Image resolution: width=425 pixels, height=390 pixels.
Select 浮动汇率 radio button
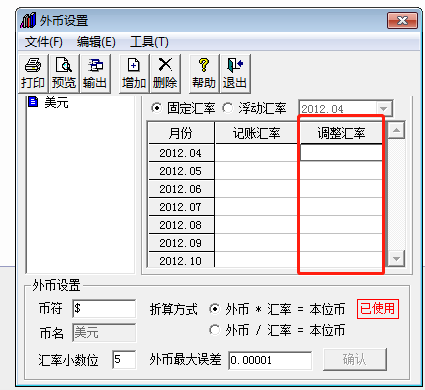pos(228,108)
